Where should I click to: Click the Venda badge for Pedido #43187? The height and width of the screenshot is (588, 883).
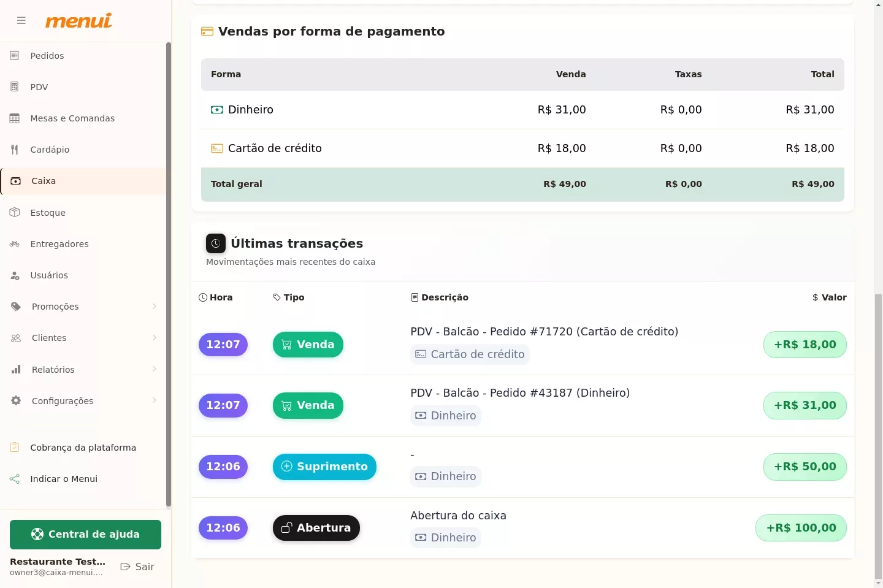click(308, 405)
